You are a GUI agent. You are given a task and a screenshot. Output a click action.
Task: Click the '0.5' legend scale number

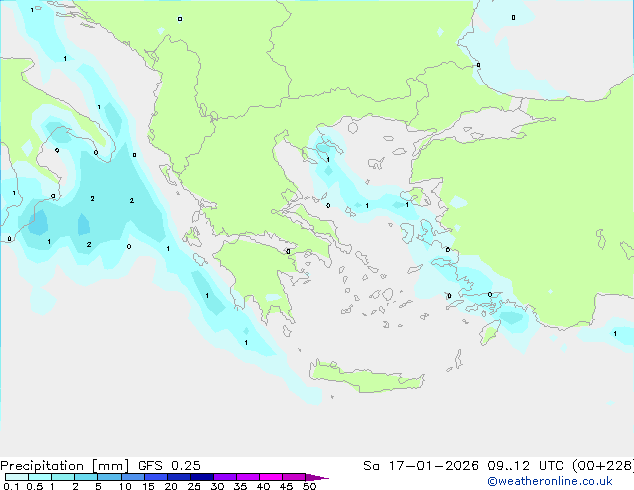pyautogui.click(x=35, y=486)
